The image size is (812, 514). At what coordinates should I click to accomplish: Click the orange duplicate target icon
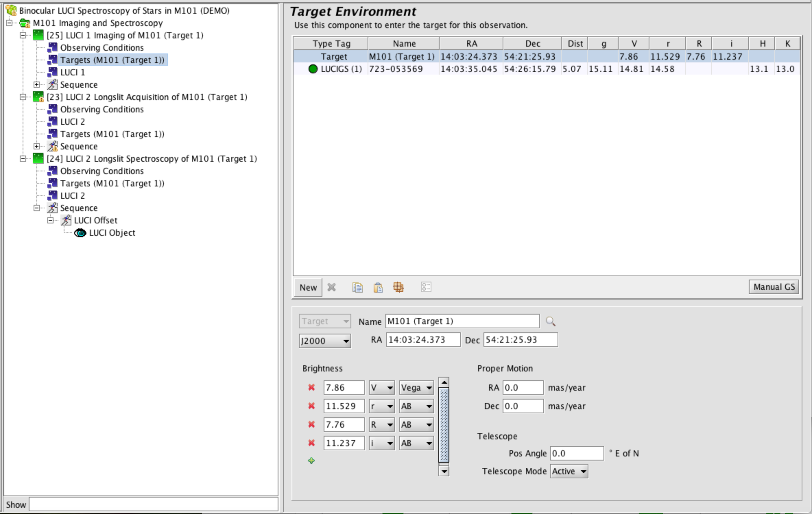pyautogui.click(x=398, y=287)
